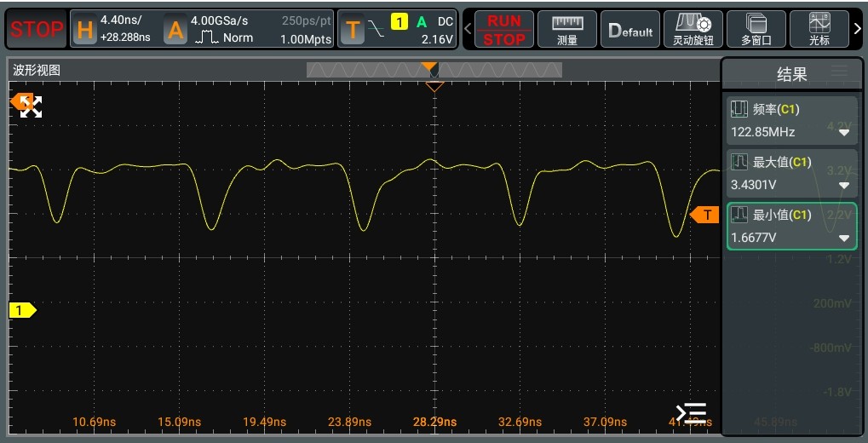Expand the 最小值 minimum measurement dropdown

point(843,238)
